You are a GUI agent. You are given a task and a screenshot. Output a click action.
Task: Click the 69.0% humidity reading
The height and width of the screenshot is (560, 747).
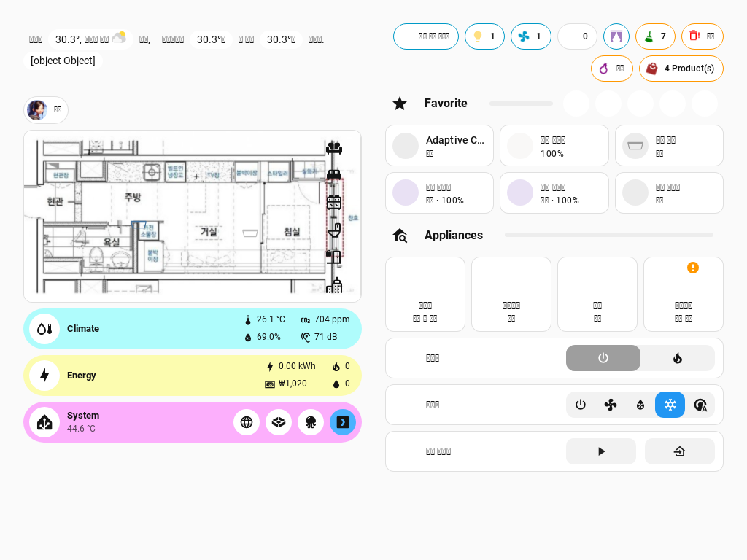pyautogui.click(x=263, y=337)
